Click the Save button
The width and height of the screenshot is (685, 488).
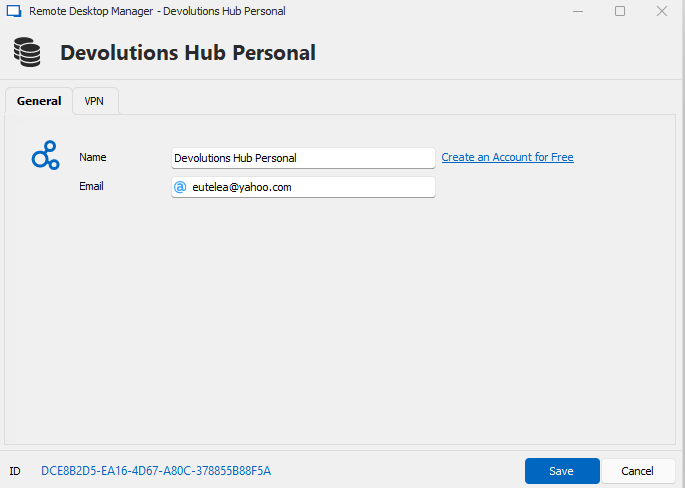[562, 471]
